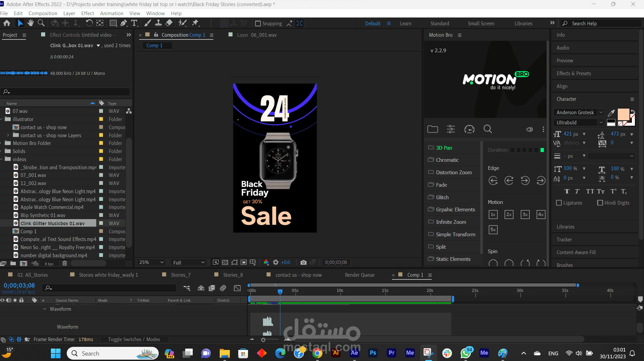The image size is (644, 361).
Task: Open the Full resolution dropdown
Action: click(x=189, y=262)
